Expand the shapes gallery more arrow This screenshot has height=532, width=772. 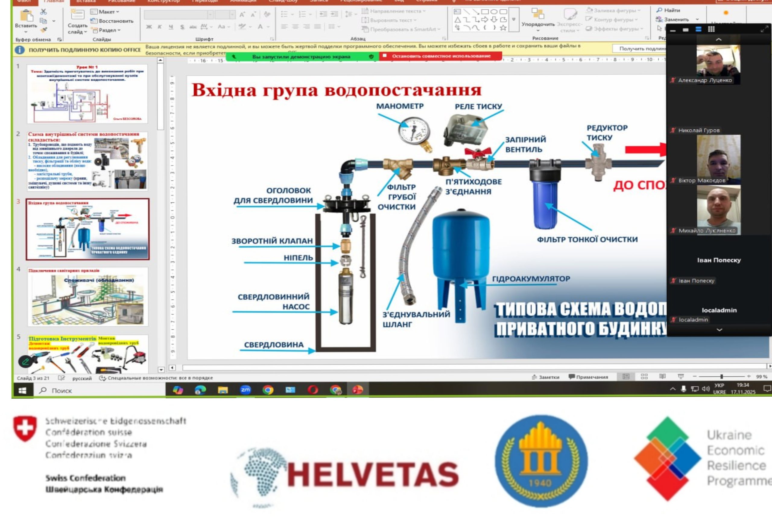(x=514, y=19)
